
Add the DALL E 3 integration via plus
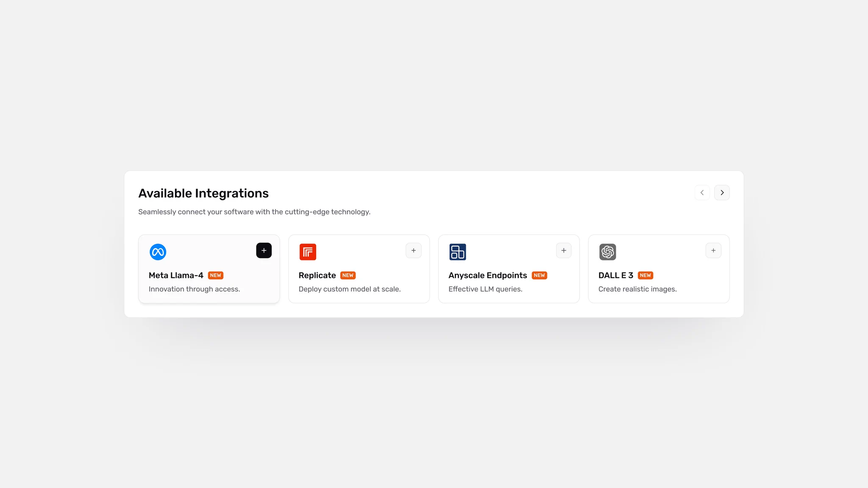tap(713, 250)
